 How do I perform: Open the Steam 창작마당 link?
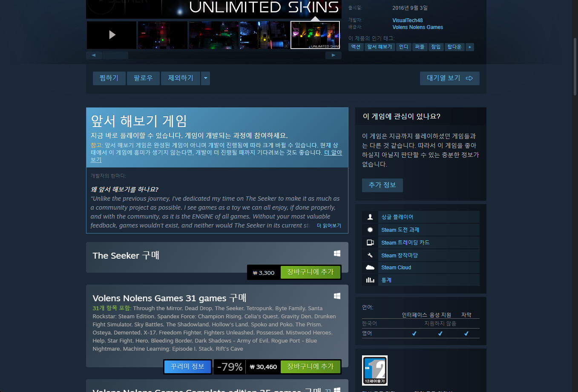(400, 256)
